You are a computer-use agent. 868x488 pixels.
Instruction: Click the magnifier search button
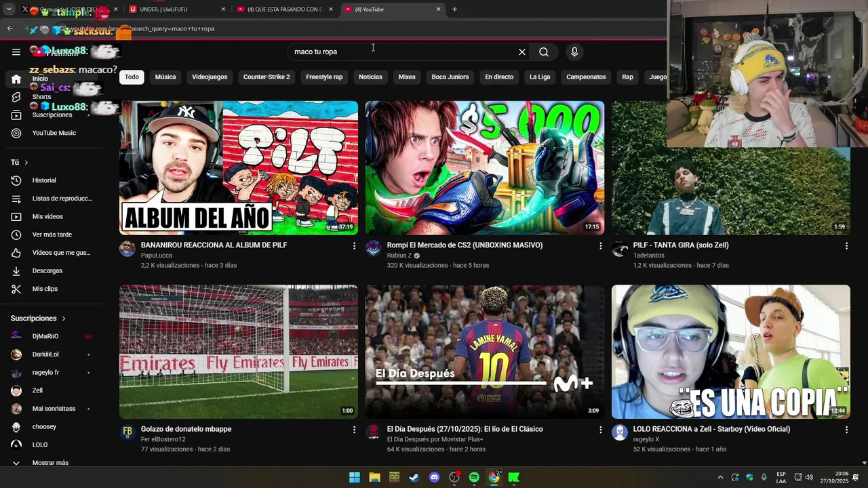point(544,52)
